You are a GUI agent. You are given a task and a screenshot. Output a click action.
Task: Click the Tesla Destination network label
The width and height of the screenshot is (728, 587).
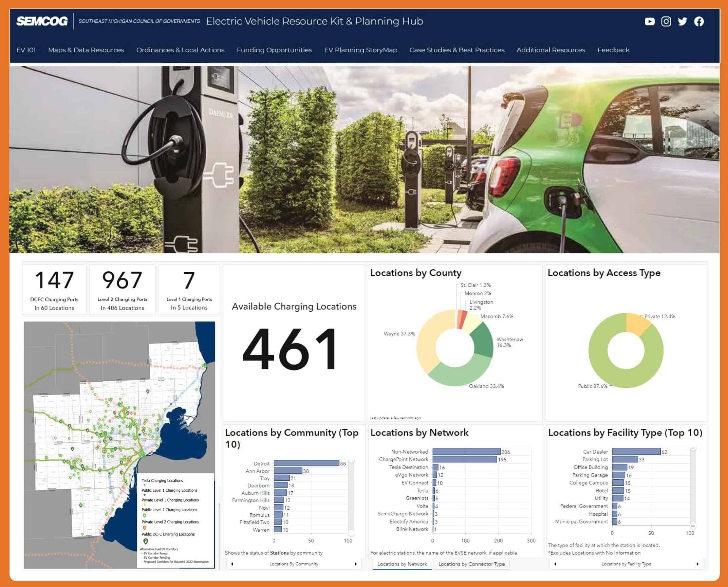(409, 467)
